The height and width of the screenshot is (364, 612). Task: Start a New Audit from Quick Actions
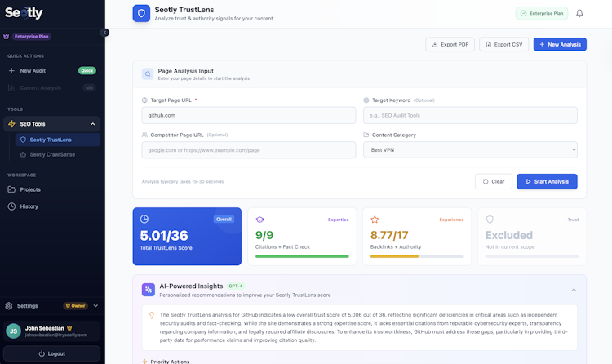[x=51, y=71]
